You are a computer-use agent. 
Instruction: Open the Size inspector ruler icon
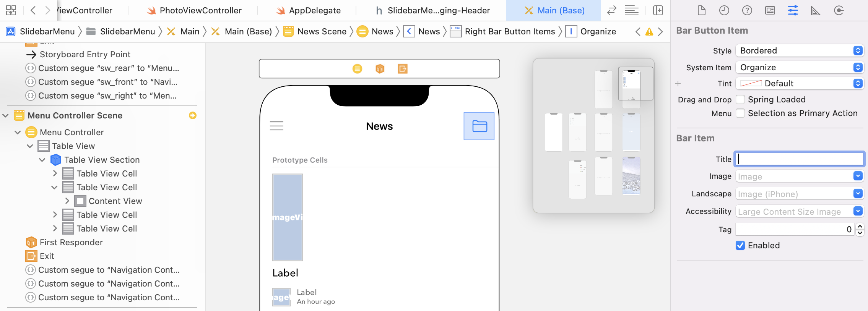[815, 10]
